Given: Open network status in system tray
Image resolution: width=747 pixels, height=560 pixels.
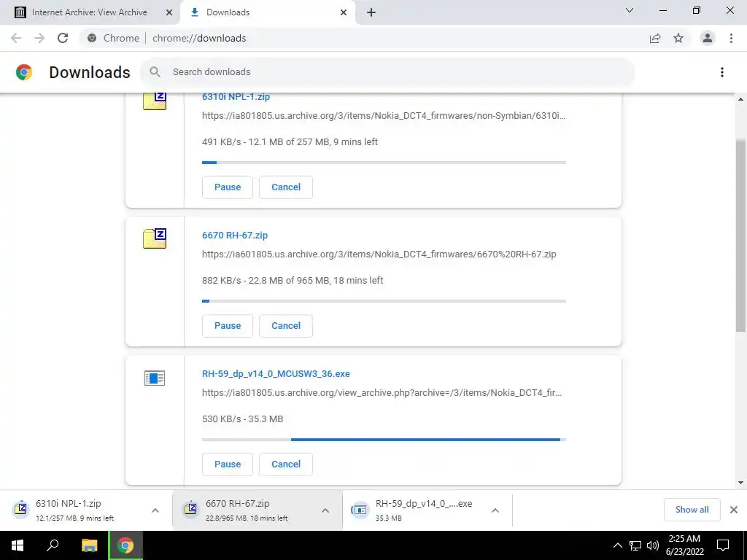Looking at the screenshot, I should [635, 545].
